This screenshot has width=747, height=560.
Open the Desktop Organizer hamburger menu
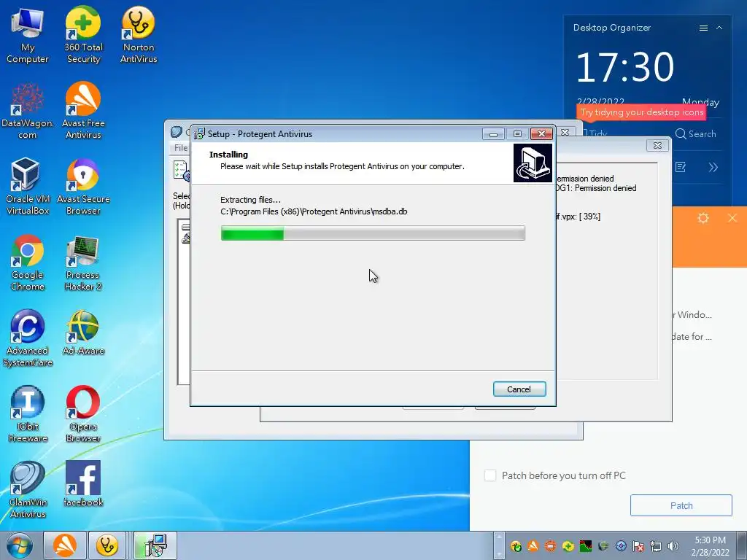[703, 28]
